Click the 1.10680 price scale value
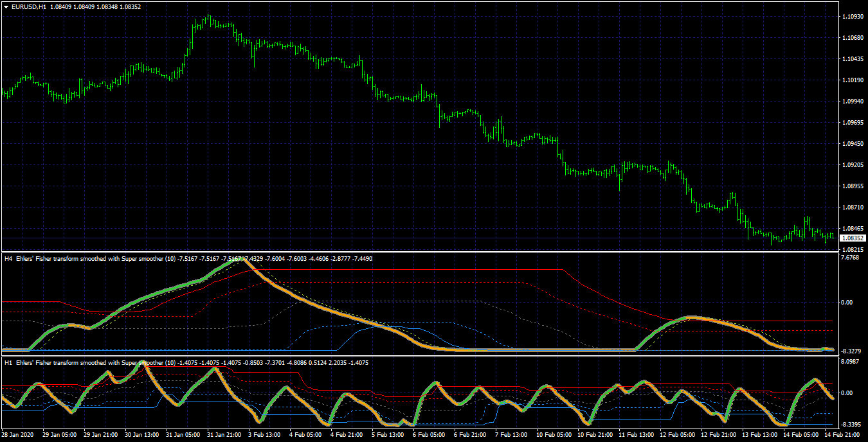The height and width of the screenshot is (442, 868). [852, 38]
